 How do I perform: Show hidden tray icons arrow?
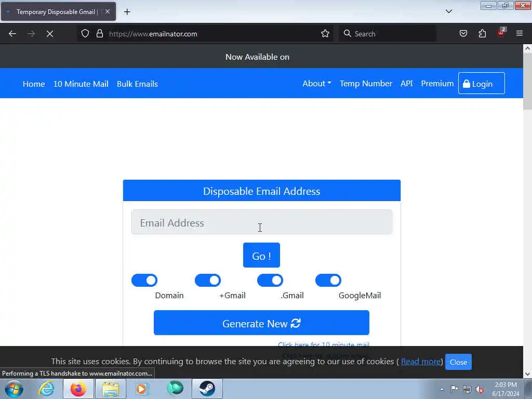click(442, 390)
